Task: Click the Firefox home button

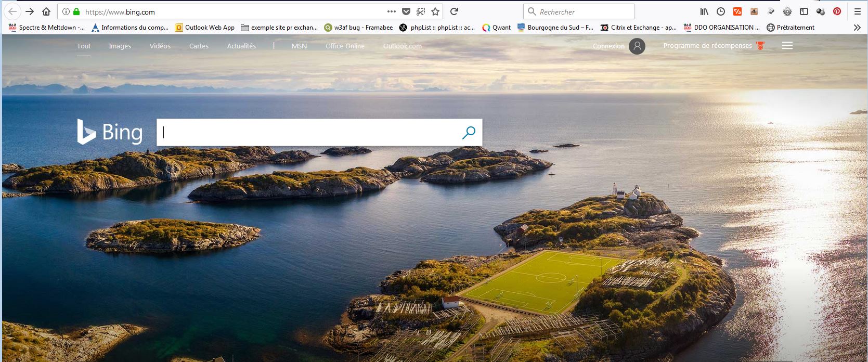Action: [x=46, y=11]
